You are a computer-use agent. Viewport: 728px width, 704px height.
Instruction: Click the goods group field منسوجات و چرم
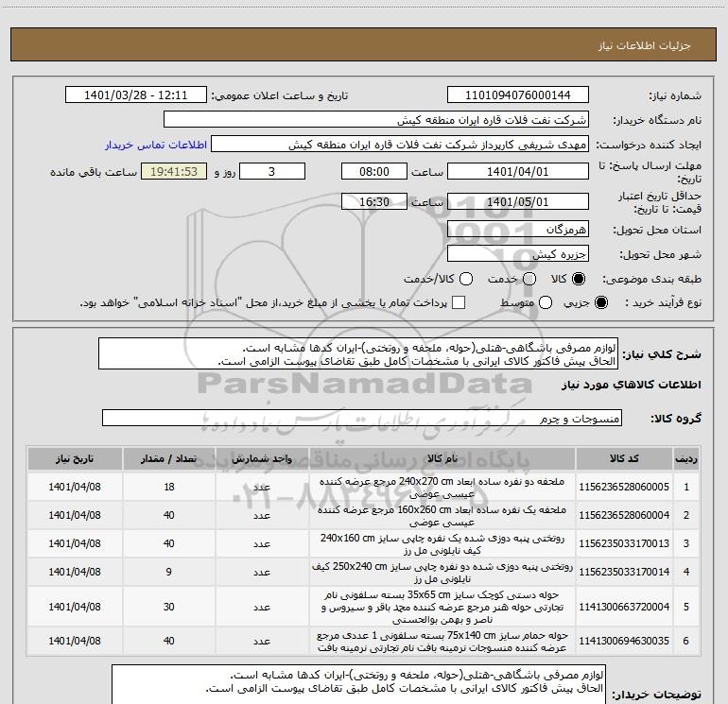click(362, 418)
